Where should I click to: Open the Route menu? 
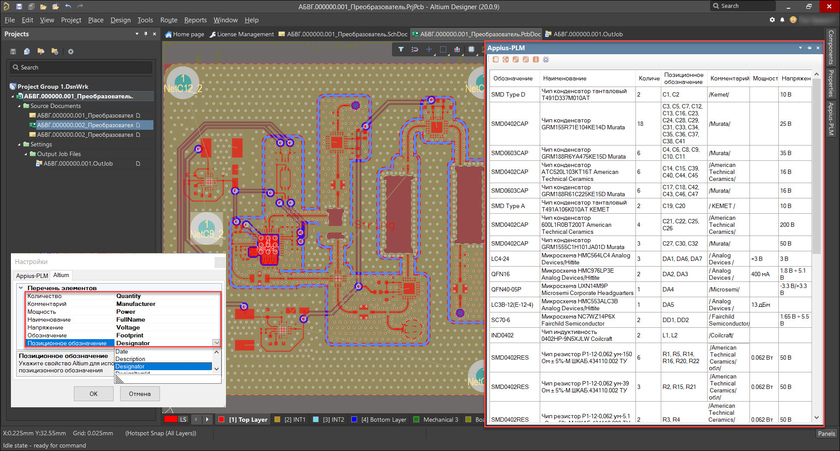169,19
